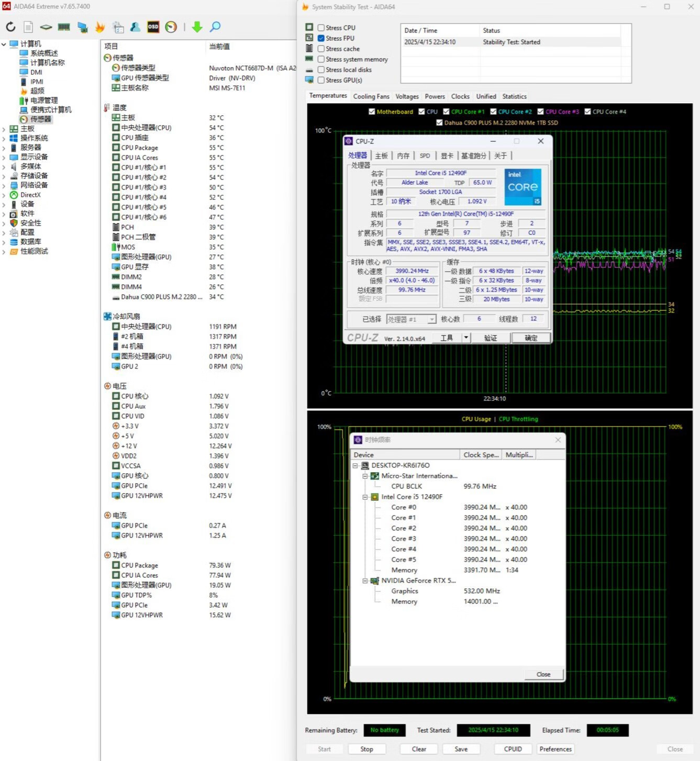The width and height of the screenshot is (700, 761).
Task: Open the 显卡 tab in CPU-Z
Action: click(447, 155)
